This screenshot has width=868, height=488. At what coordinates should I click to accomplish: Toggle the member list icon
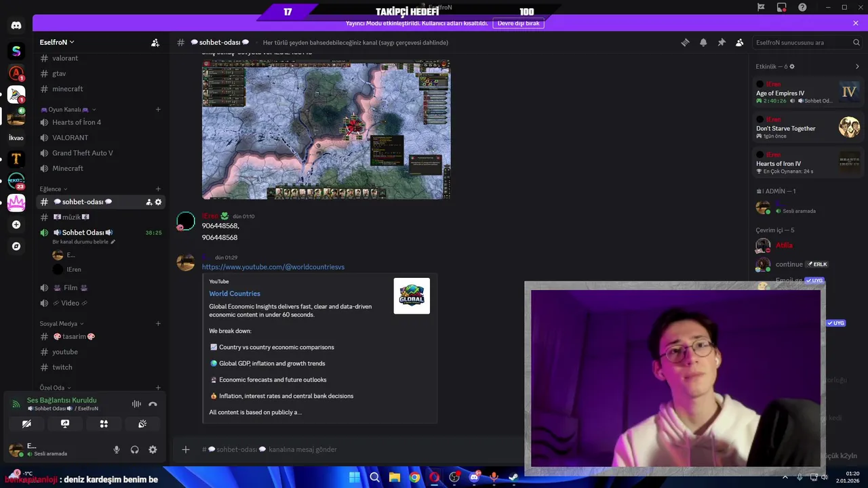[740, 43]
